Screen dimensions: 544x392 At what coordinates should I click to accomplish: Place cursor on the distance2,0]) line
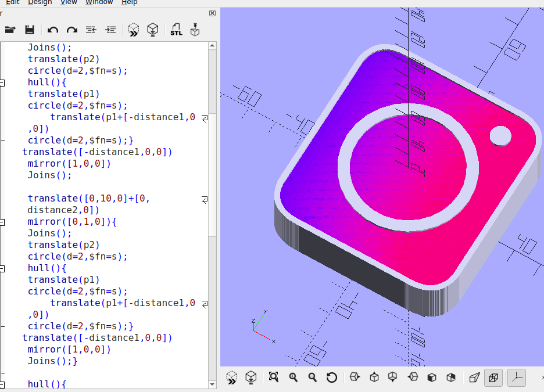(x=63, y=210)
